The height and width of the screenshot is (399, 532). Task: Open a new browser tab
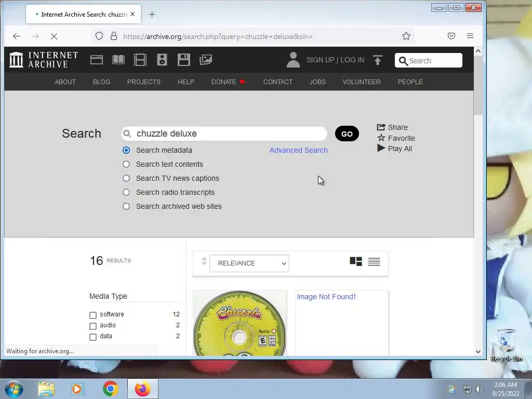(x=152, y=14)
